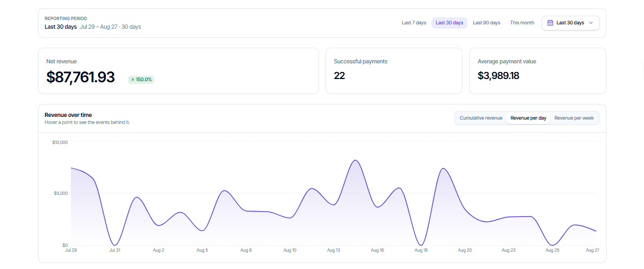Click the Successful payments label
The height and width of the screenshot is (269, 644).
click(361, 62)
